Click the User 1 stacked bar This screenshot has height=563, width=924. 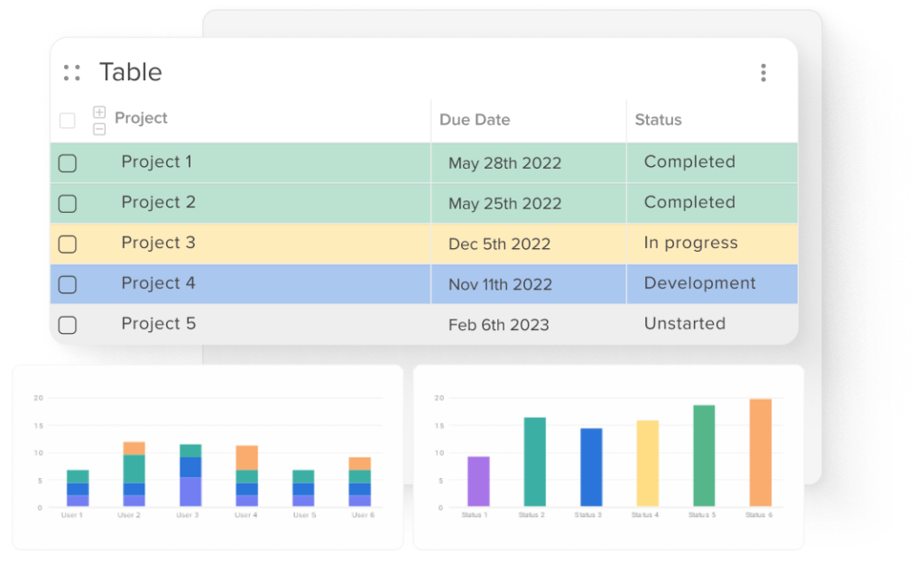78,488
